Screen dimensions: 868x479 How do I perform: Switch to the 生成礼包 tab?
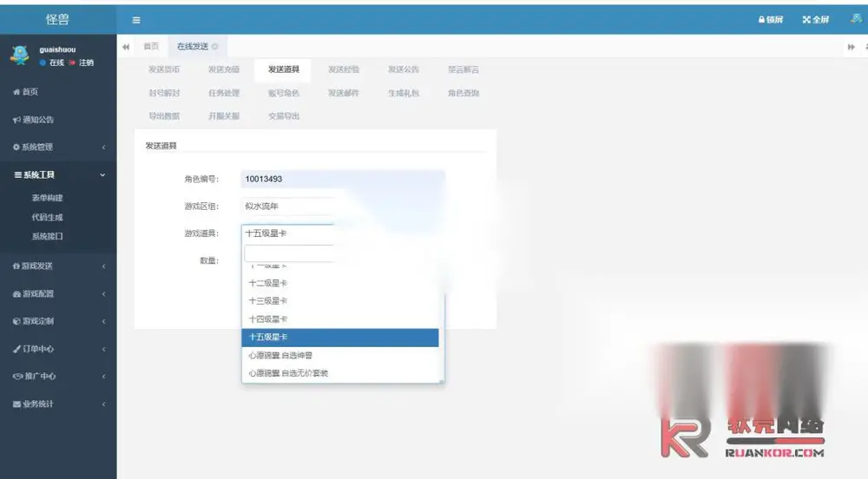[x=404, y=93]
